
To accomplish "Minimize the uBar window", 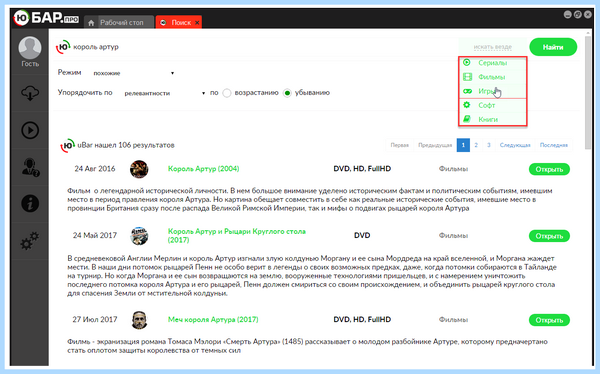I will click(567, 15).
